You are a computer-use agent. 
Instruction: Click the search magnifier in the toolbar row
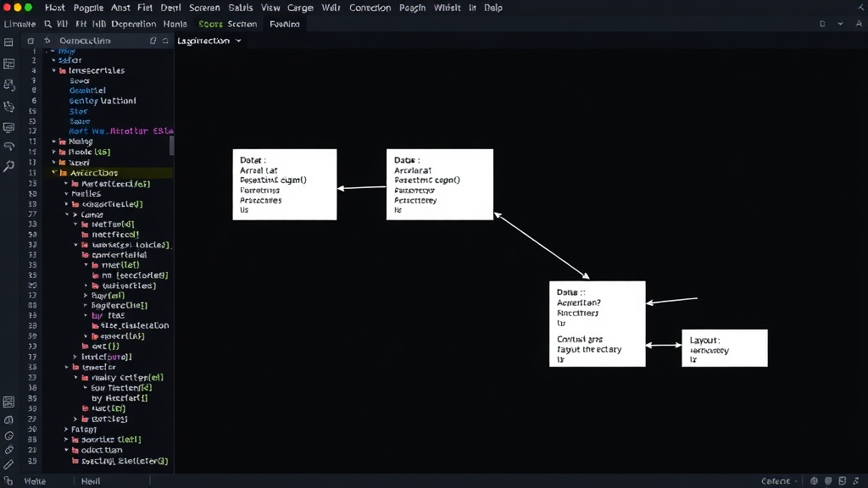coord(47,24)
